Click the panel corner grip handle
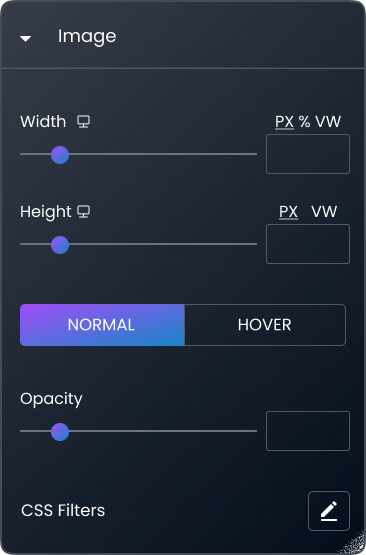The height and width of the screenshot is (555, 366). (355, 543)
